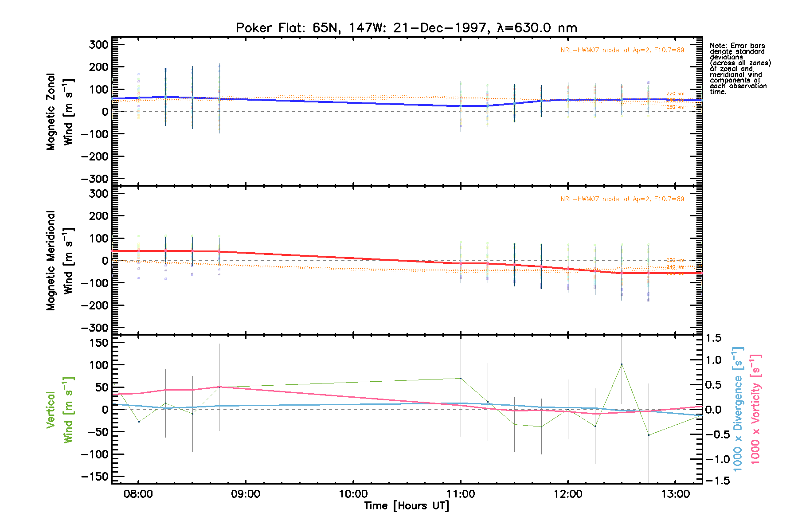The height and width of the screenshot is (532, 798).
Task: Click the NRL-HWM07 model label in zonal panel
Action: pos(622,50)
